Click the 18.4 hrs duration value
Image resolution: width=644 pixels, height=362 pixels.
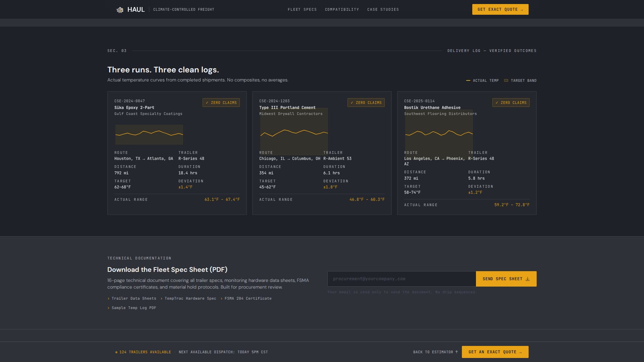pyautogui.click(x=188, y=173)
